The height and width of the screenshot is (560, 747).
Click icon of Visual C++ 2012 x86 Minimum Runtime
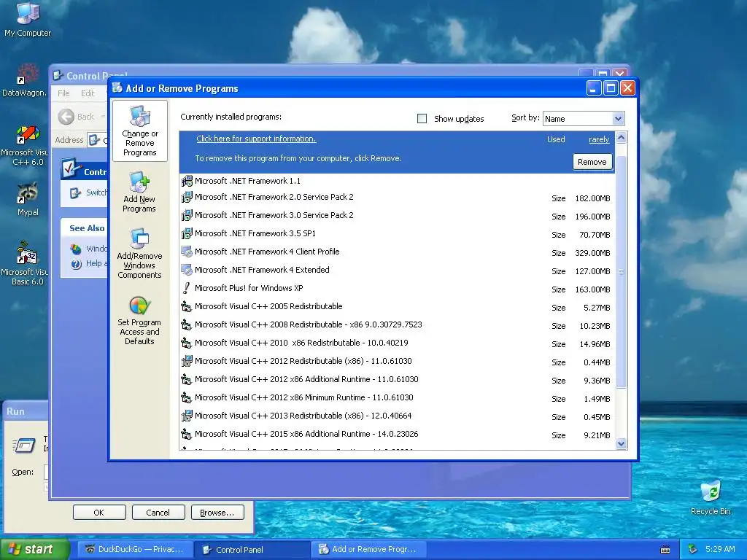pos(187,397)
